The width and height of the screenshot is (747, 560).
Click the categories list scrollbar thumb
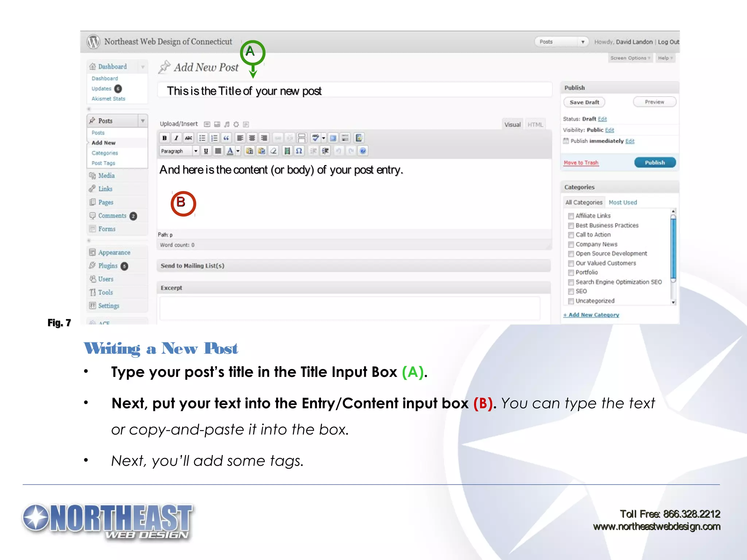(673, 248)
